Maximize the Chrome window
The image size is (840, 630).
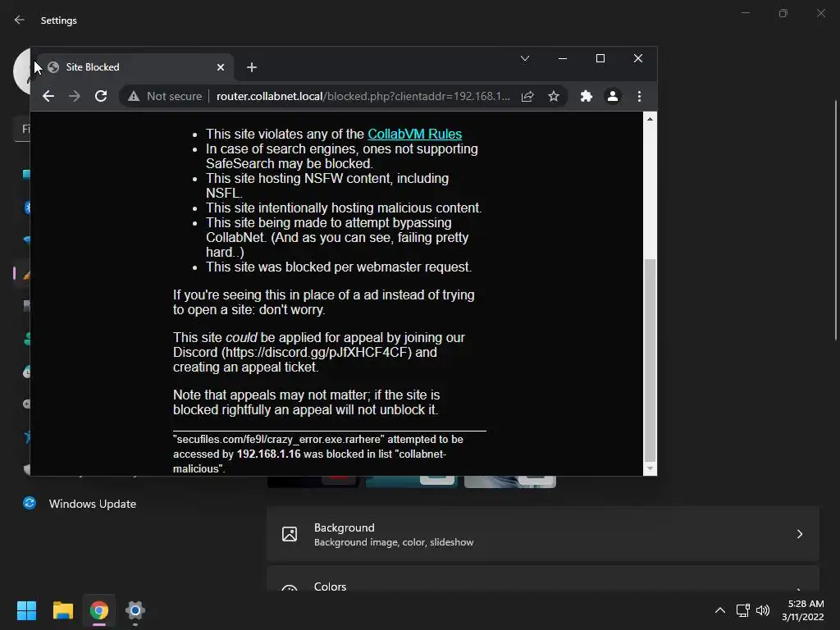click(x=600, y=58)
